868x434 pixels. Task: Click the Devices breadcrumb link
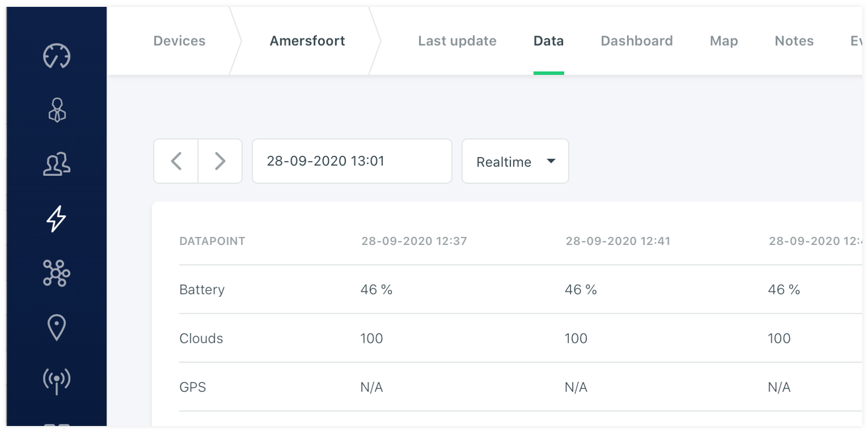(179, 41)
